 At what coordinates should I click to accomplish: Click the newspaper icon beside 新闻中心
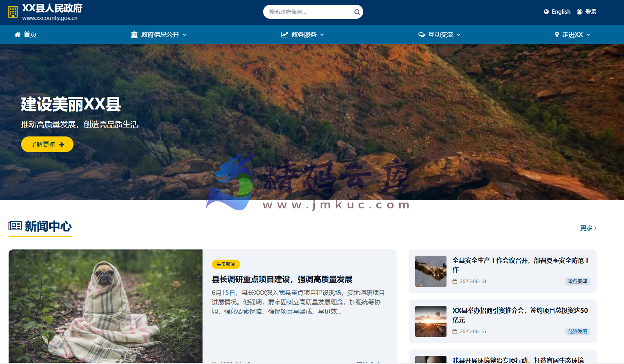coord(15,226)
